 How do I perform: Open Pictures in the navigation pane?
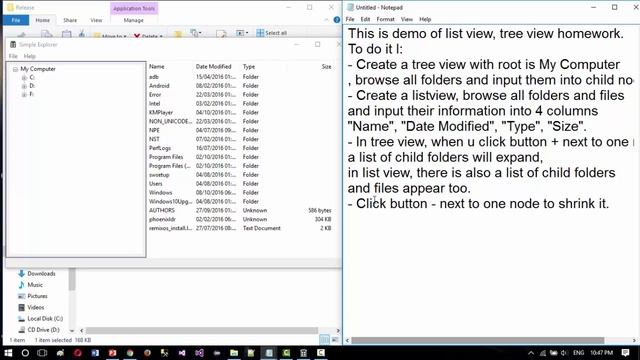coord(33,296)
